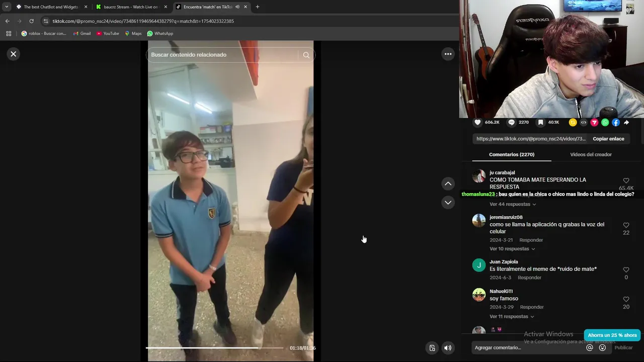Open ju carabajal's profile name
The height and width of the screenshot is (362, 644).
point(502,172)
